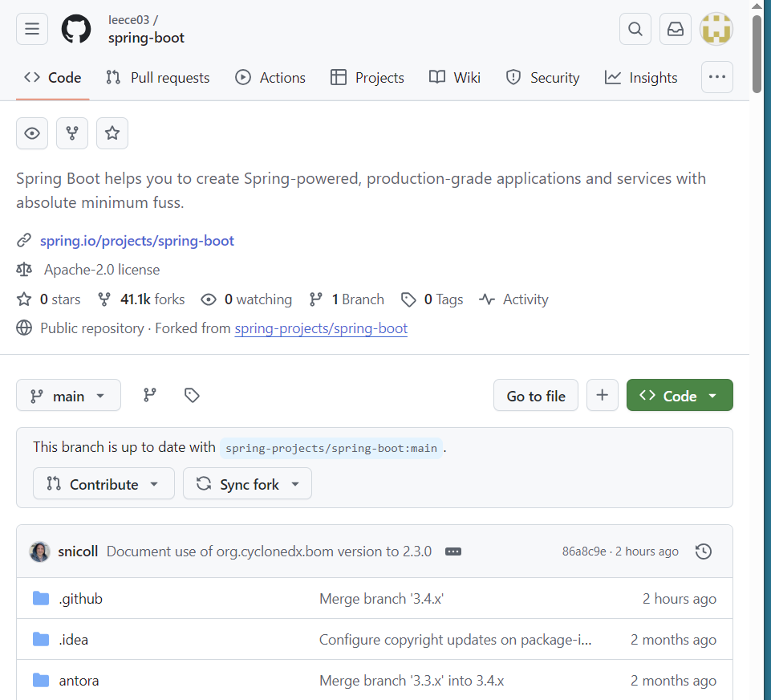Screen dimensions: 771x700
Task: Open commit message about org.cyclonedx.bom
Action: (x=269, y=551)
